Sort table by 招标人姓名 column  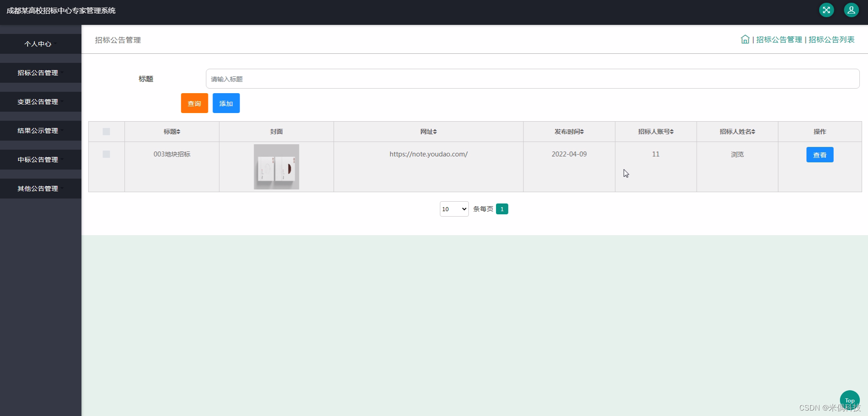[x=737, y=132]
